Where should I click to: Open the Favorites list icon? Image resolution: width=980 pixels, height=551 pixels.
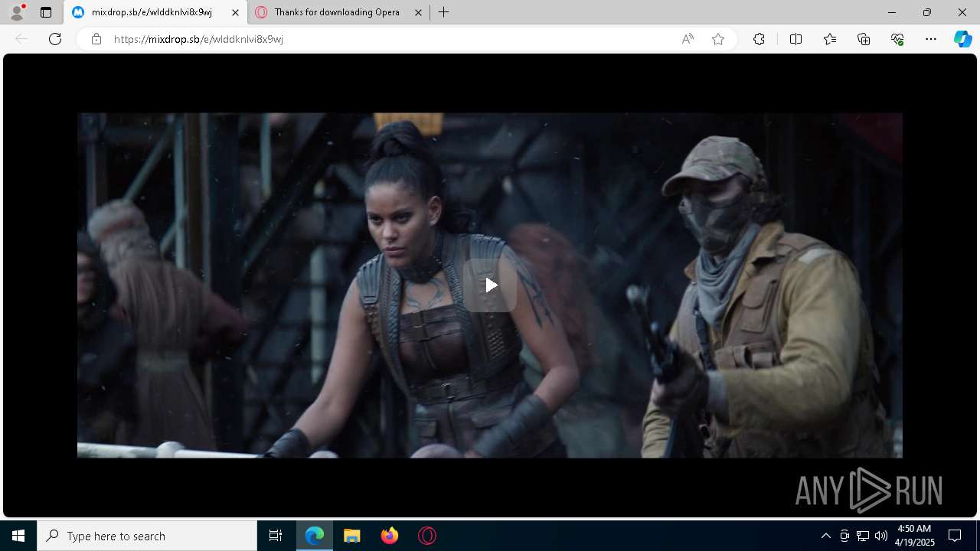point(830,39)
